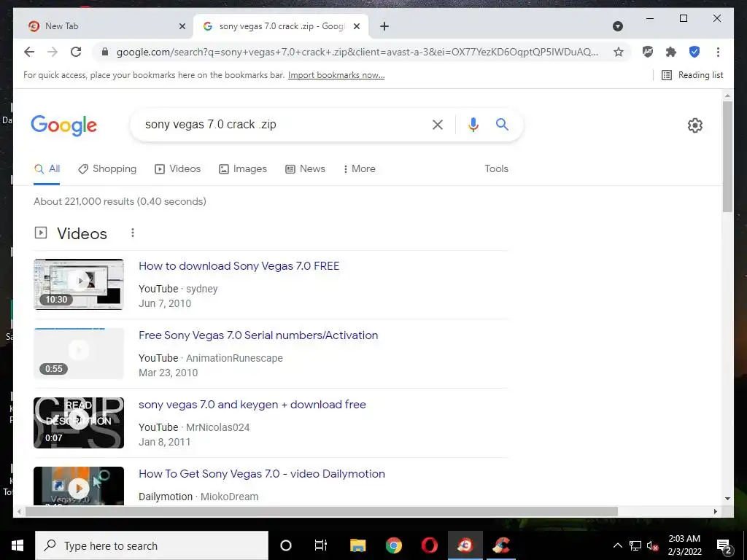Image resolution: width=747 pixels, height=560 pixels.
Task: Submit search with magnifier icon
Action: (502, 124)
